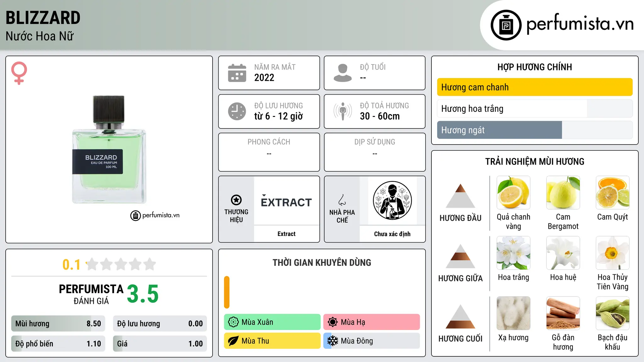Click the five-star rating row
The height and width of the screenshot is (362, 644).
(121, 264)
